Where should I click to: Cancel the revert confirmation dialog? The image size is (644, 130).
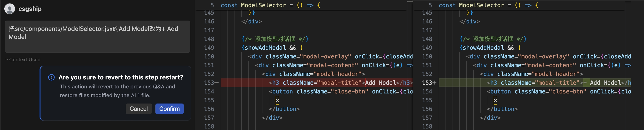[138, 109]
